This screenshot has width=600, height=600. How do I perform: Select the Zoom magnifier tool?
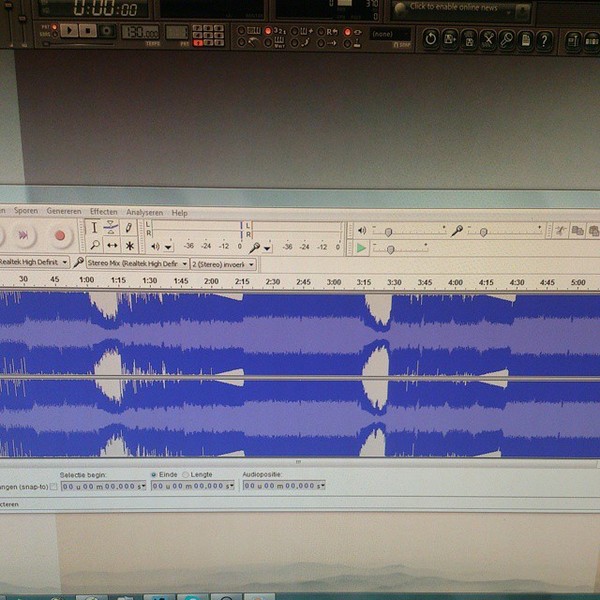95,245
